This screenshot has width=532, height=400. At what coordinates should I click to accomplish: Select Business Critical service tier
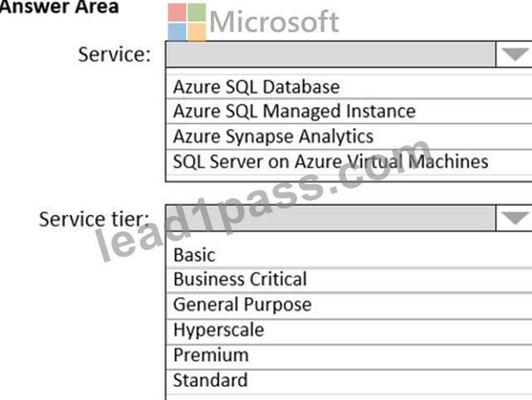point(349,280)
